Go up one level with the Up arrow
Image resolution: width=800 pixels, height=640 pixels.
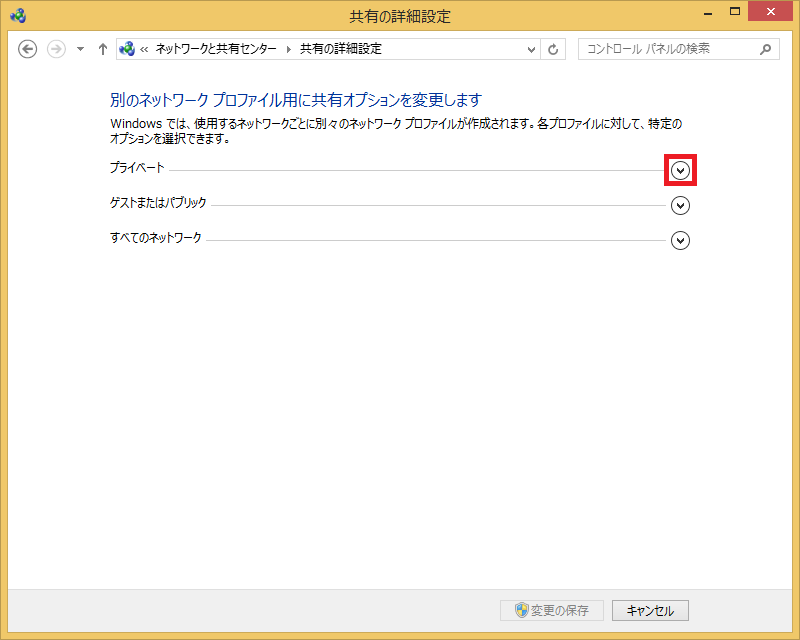point(102,49)
